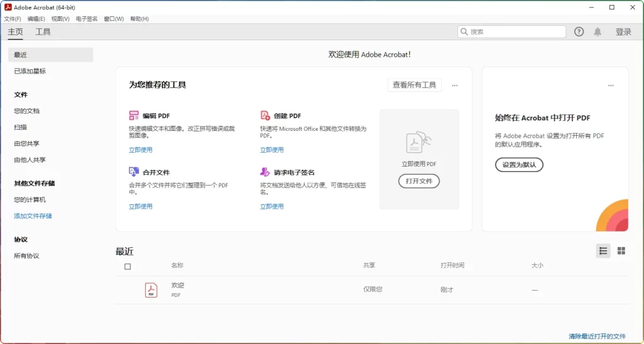This screenshot has width=644, height=344.
Task: Switch recent files to grid view
Action: click(x=621, y=251)
